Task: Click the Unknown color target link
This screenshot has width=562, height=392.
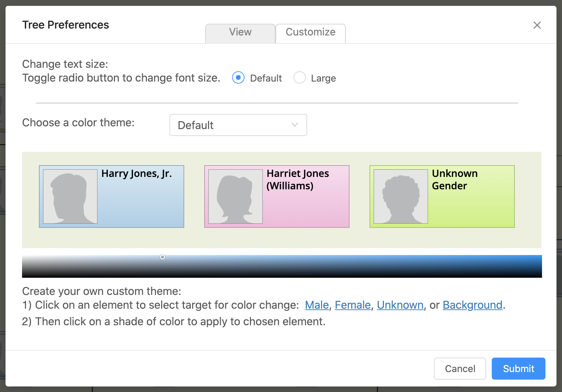Action: pos(400,305)
